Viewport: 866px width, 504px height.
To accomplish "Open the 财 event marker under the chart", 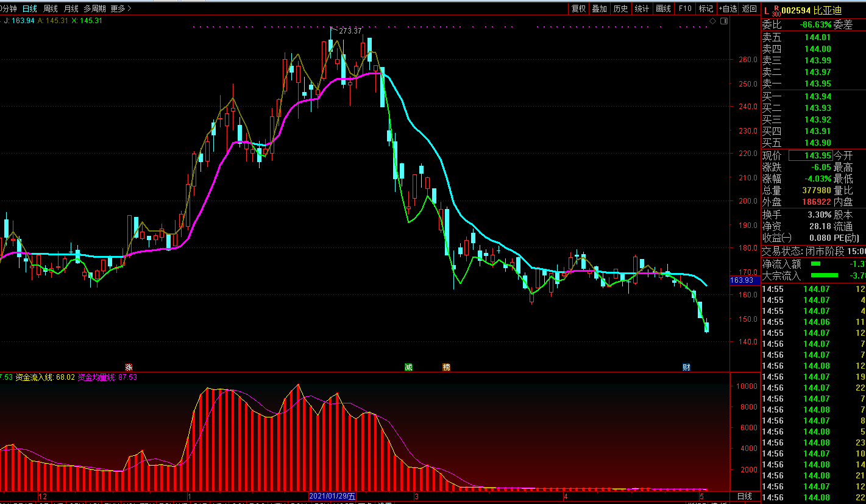I will pyautogui.click(x=686, y=367).
